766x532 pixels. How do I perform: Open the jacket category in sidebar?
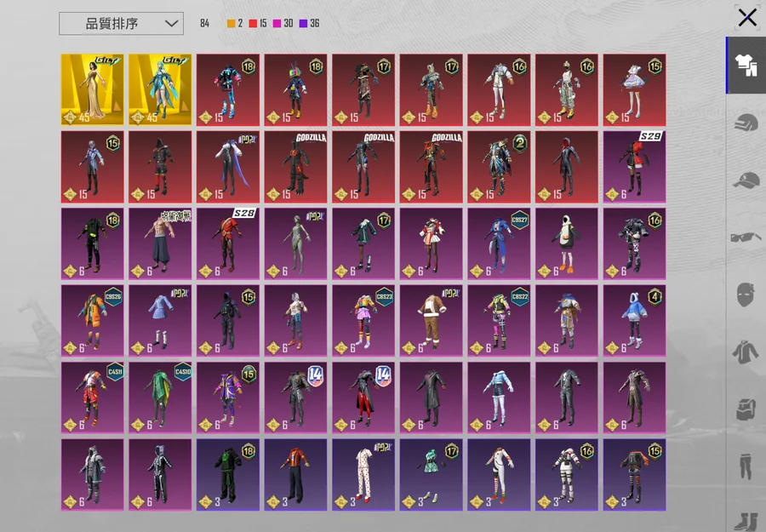coord(746,352)
